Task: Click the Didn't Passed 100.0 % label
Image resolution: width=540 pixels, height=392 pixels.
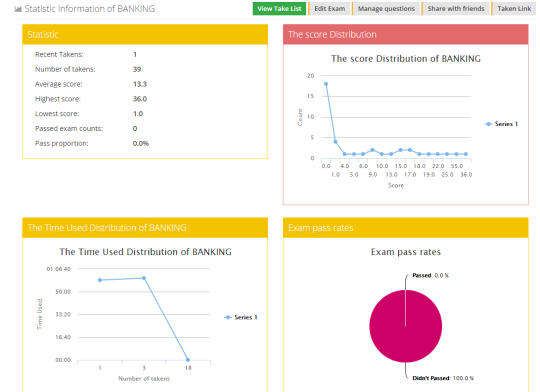Action: click(x=443, y=378)
